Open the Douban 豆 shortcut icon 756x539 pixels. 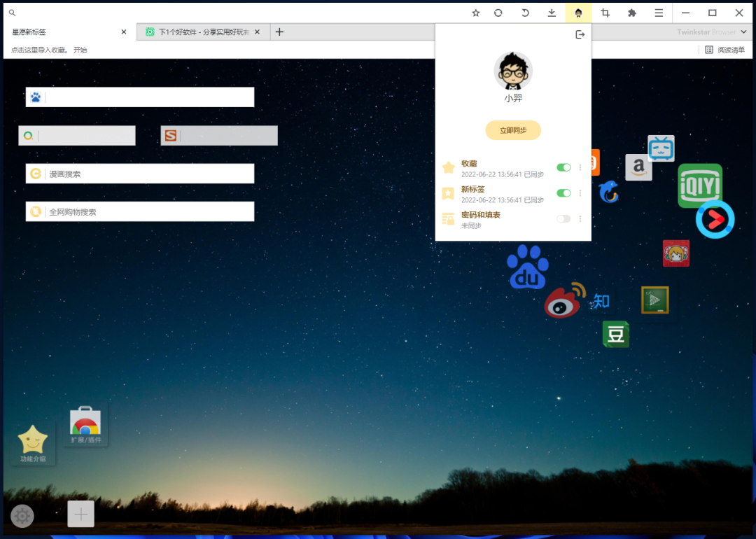pos(616,334)
